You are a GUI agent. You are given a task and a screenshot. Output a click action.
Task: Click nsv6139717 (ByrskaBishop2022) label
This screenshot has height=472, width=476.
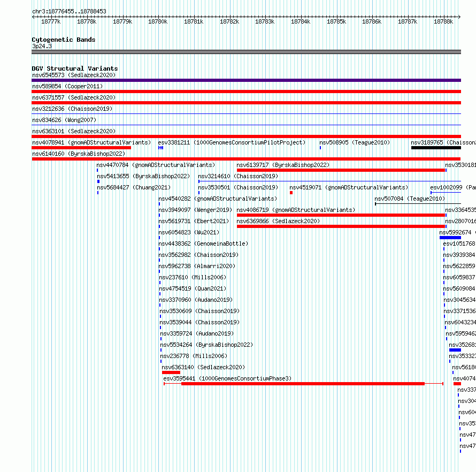pyautogui.click(x=283, y=165)
